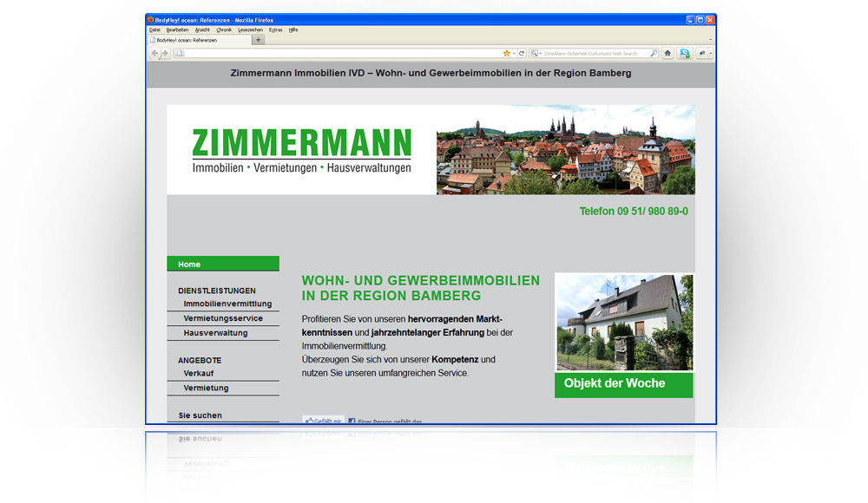This screenshot has height=503, width=868.
Task: Click the add-on toolbar icon right of Skype
Action: [702, 53]
